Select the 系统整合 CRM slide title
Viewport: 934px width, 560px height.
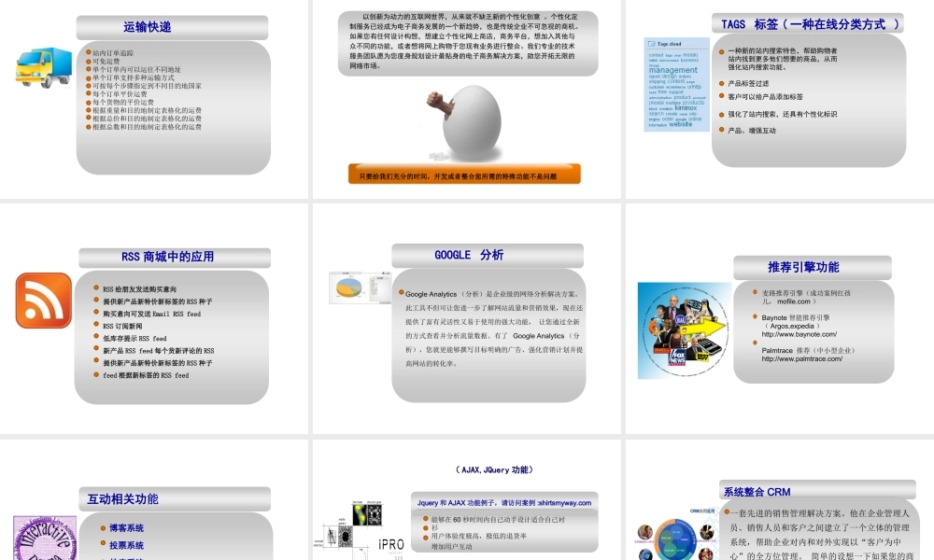click(757, 492)
